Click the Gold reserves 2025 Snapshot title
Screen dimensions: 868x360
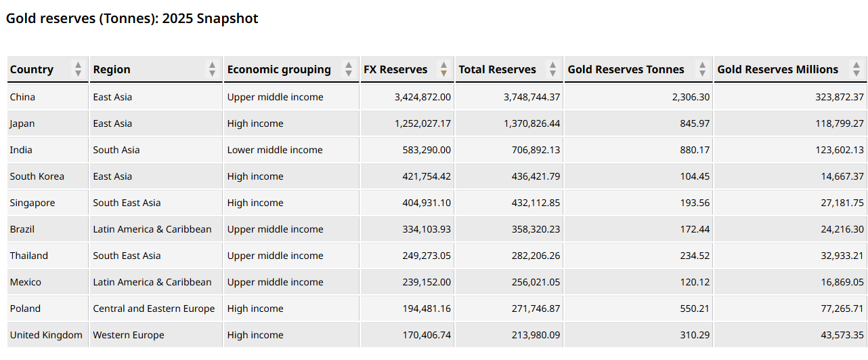click(132, 18)
